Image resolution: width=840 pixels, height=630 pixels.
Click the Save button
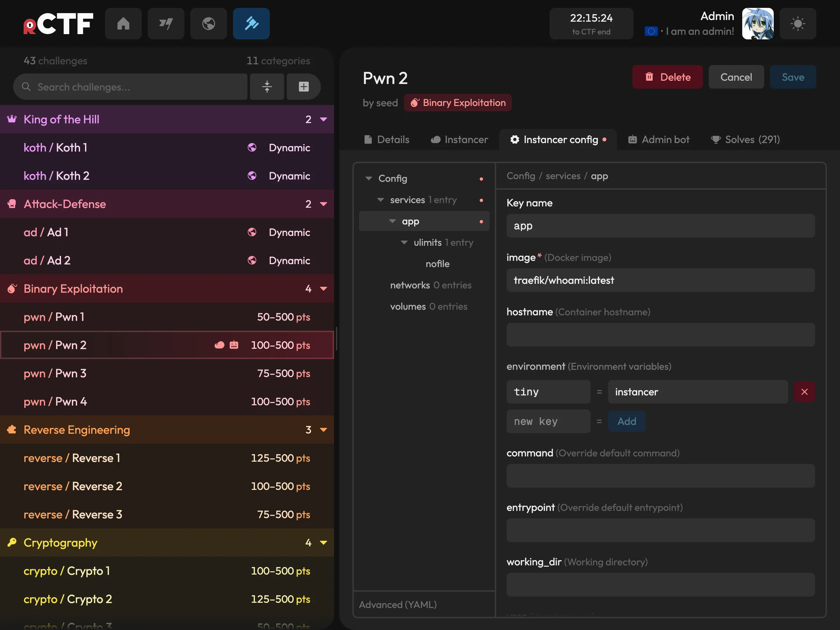(793, 77)
